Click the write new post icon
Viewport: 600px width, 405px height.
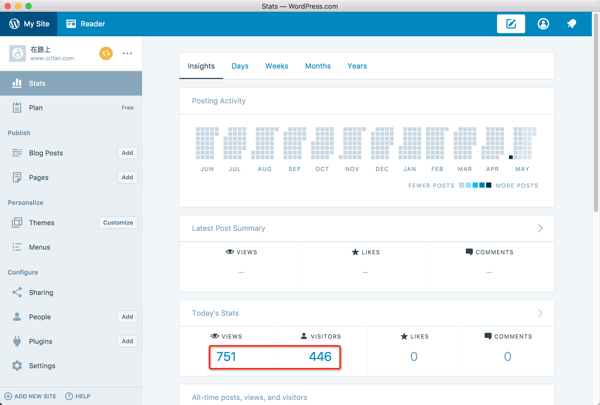(x=511, y=24)
